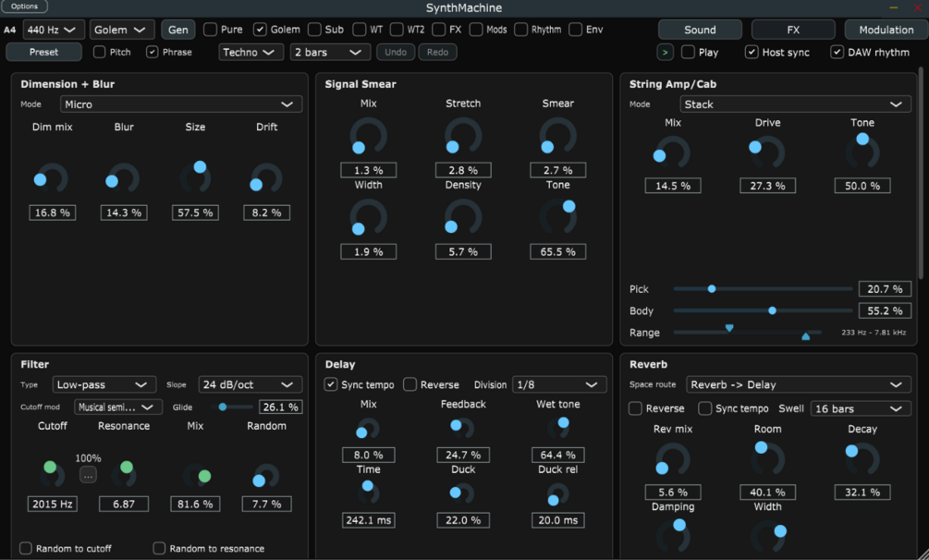Click the Cutoff value field 2015 Hz

(52, 504)
